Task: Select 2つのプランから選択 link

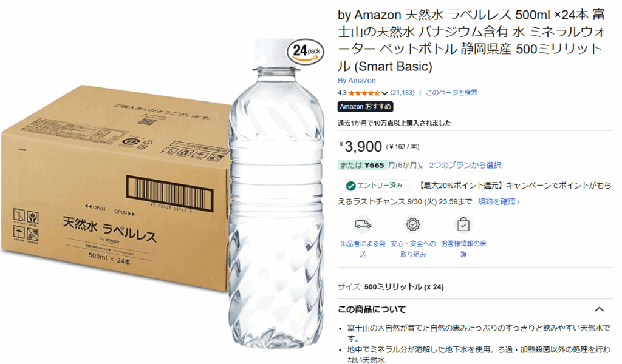Action: point(465,165)
